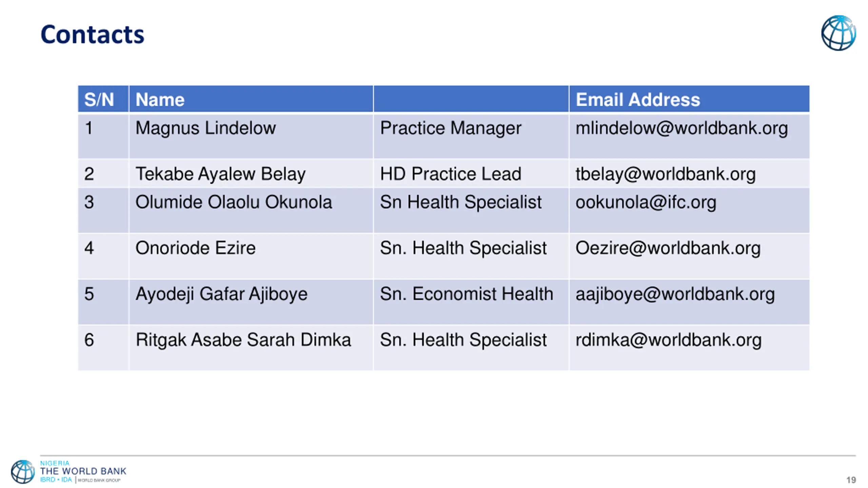Click Ritgak Asabe Sarah Dimka cell

pos(243,340)
